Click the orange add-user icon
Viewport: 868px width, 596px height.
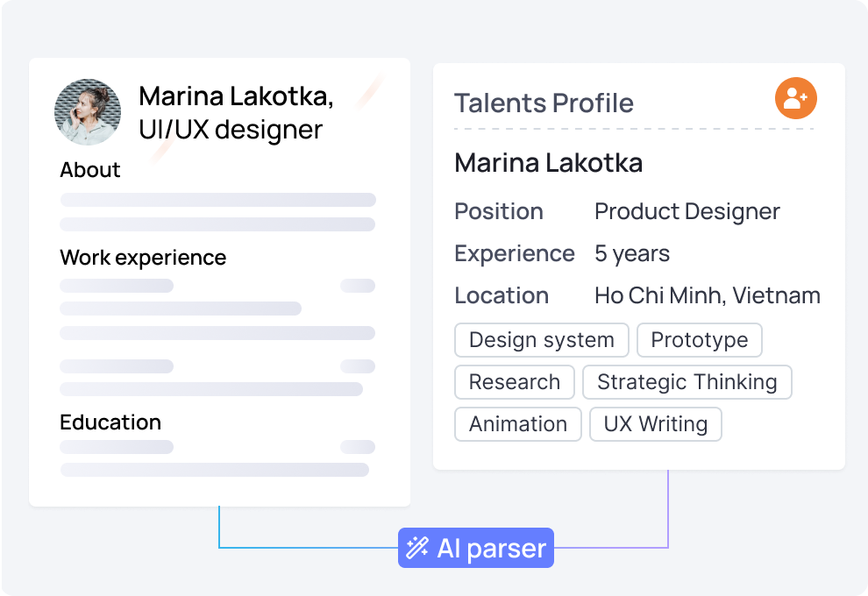tap(795, 98)
